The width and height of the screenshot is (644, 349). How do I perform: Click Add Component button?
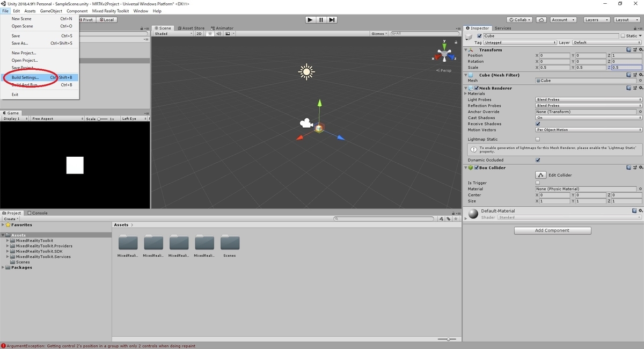(553, 230)
